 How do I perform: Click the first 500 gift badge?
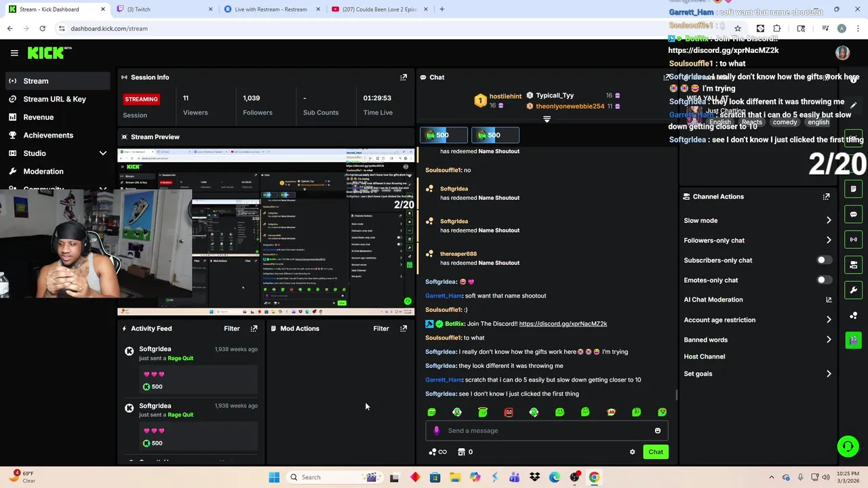click(443, 136)
